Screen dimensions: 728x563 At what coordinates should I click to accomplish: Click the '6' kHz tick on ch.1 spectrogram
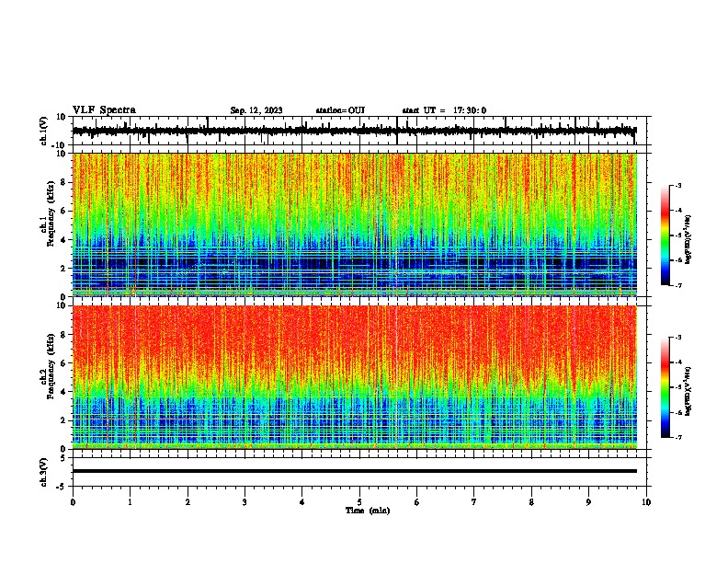point(63,211)
